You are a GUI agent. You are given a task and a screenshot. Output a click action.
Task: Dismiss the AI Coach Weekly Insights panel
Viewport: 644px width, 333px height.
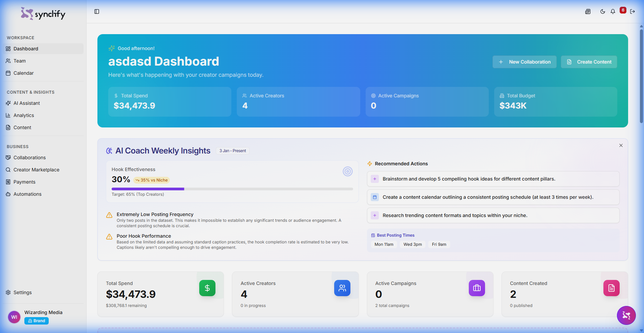[621, 145]
